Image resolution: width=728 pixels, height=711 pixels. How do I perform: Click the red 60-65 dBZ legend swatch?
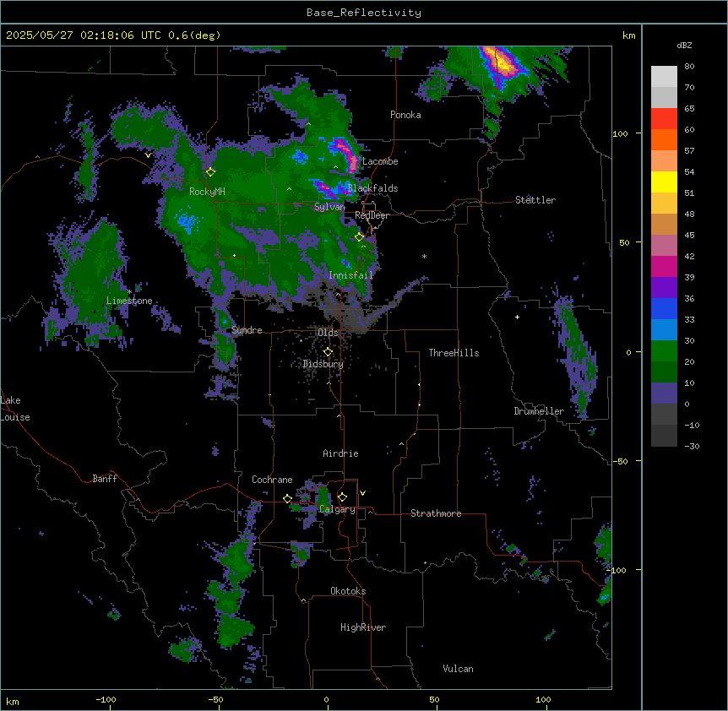click(x=664, y=119)
